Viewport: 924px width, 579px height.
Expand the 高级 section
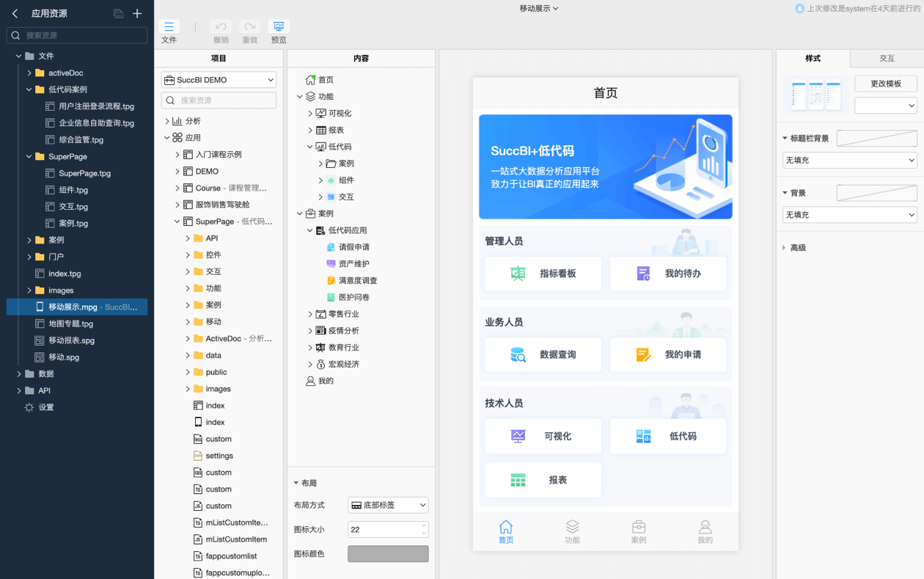pyautogui.click(x=785, y=248)
